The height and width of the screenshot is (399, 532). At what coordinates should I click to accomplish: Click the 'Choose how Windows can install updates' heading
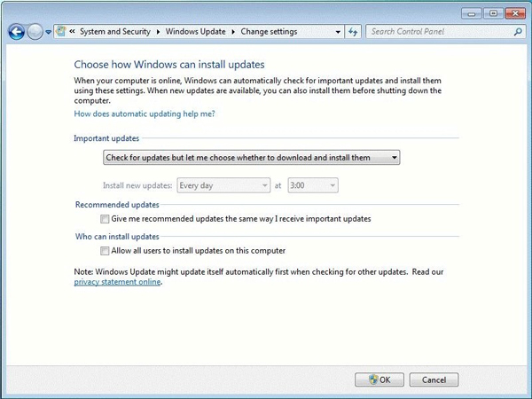(169, 65)
